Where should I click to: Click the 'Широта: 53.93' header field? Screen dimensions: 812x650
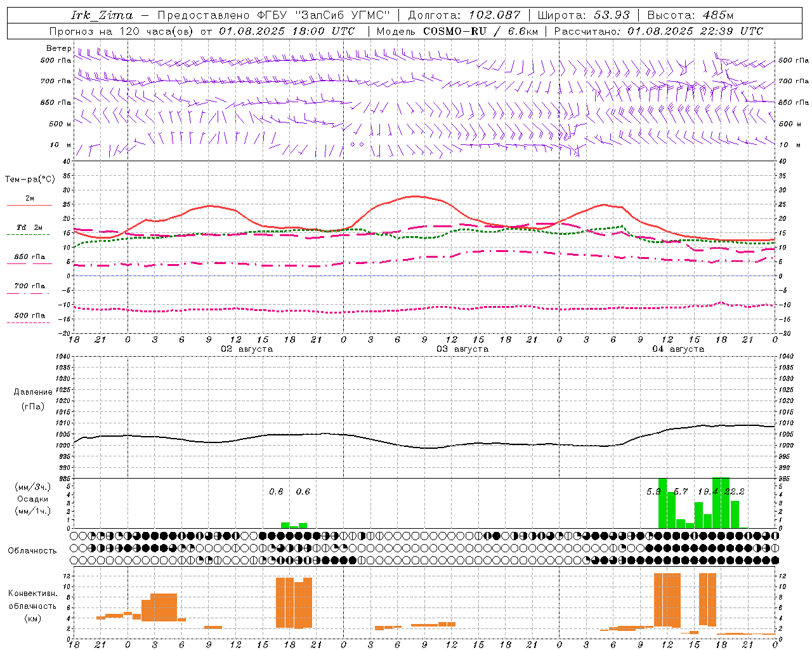[x=584, y=15]
